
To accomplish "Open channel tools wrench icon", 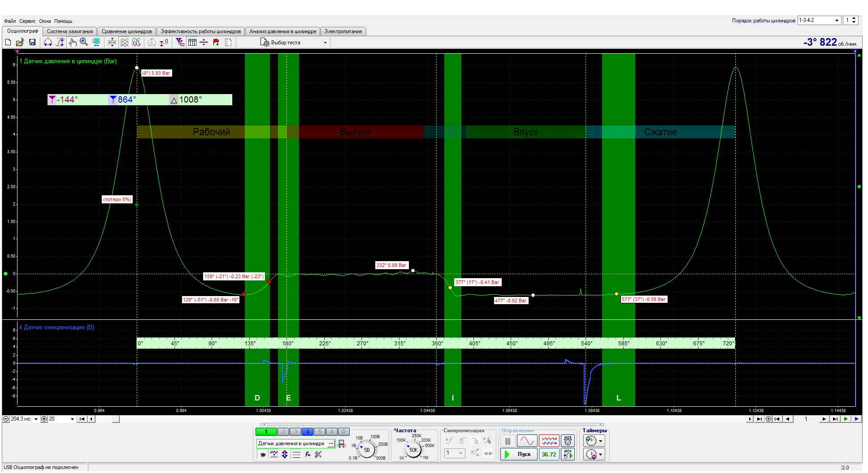I will click(x=318, y=454).
